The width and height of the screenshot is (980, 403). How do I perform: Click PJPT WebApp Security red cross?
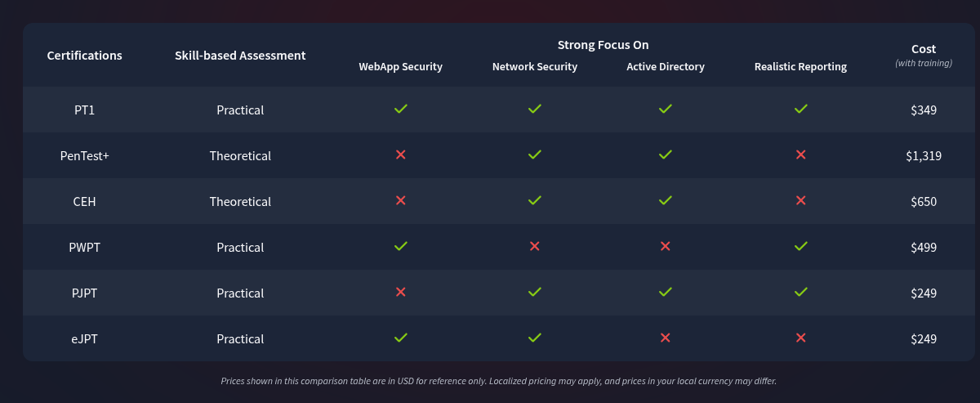tap(400, 292)
